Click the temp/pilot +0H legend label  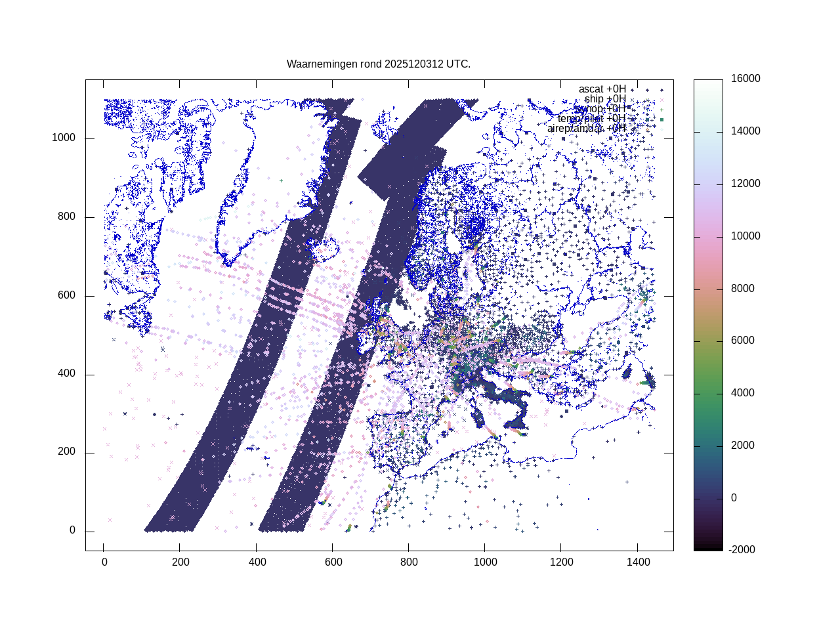click(x=591, y=119)
